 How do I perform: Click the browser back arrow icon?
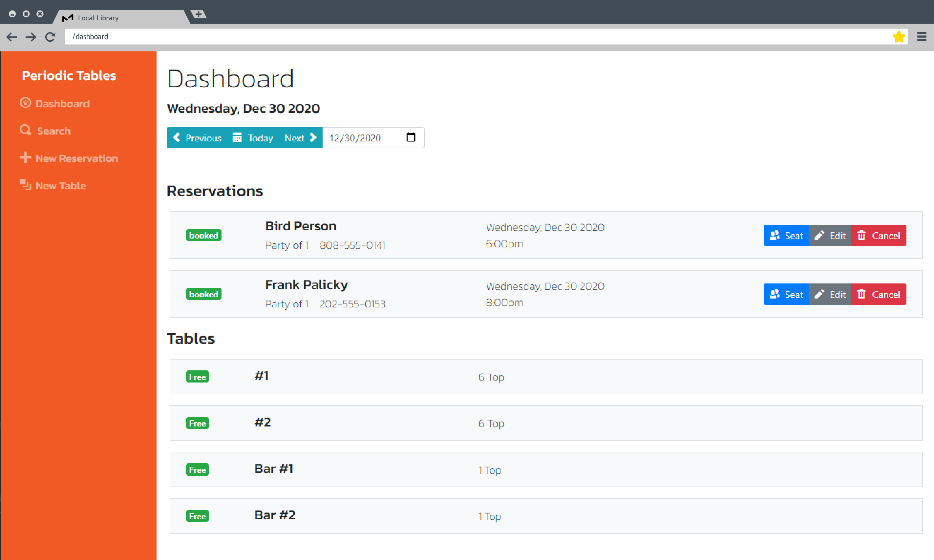click(12, 37)
